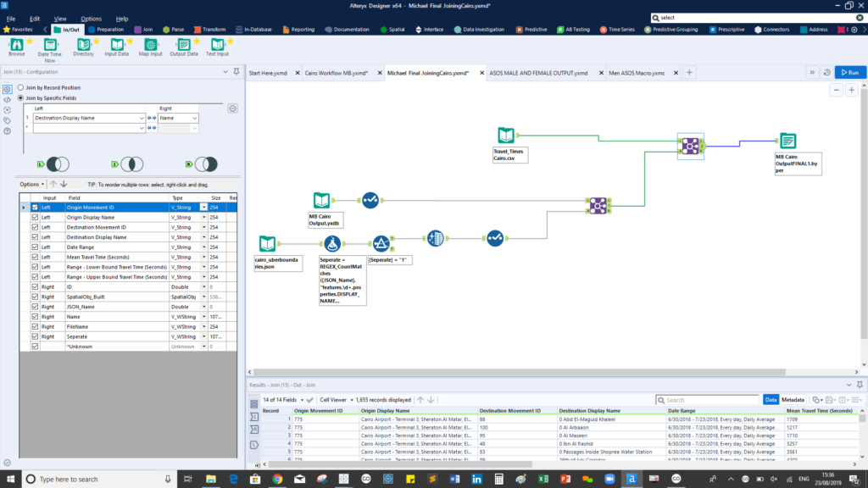Screen dimensions: 868x488
Task: Click the Travel_Times Cairo.csv input node
Action: 506,135
